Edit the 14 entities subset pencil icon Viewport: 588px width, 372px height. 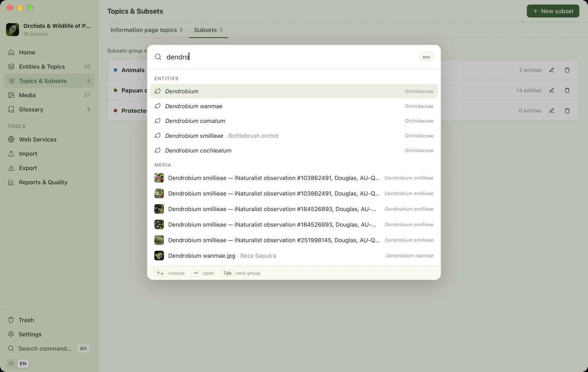(x=552, y=90)
